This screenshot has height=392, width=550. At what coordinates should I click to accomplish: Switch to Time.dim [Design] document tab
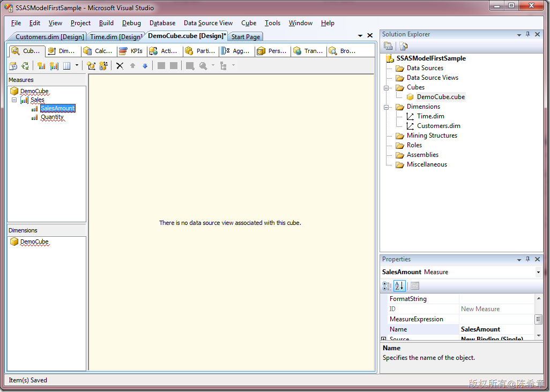[x=116, y=37]
